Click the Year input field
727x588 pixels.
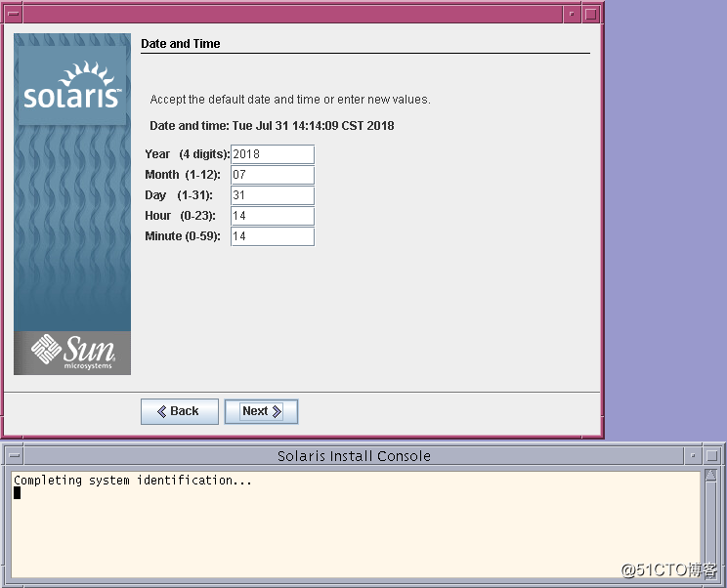[x=273, y=154]
